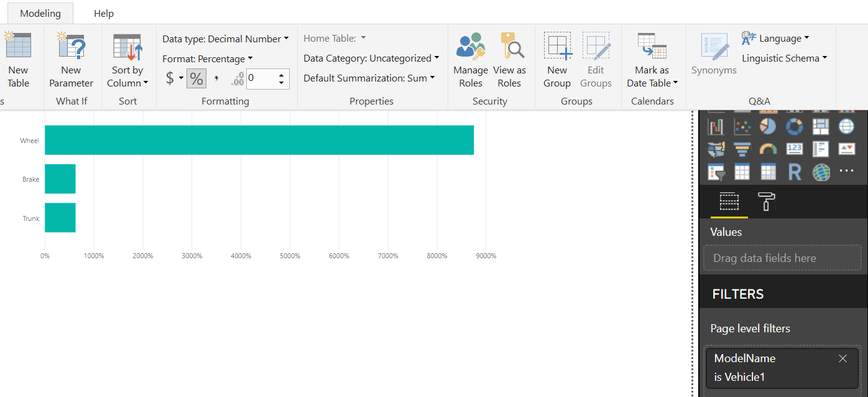Click the Synonyms icon
Screen dimensions: 868x397
(714, 47)
